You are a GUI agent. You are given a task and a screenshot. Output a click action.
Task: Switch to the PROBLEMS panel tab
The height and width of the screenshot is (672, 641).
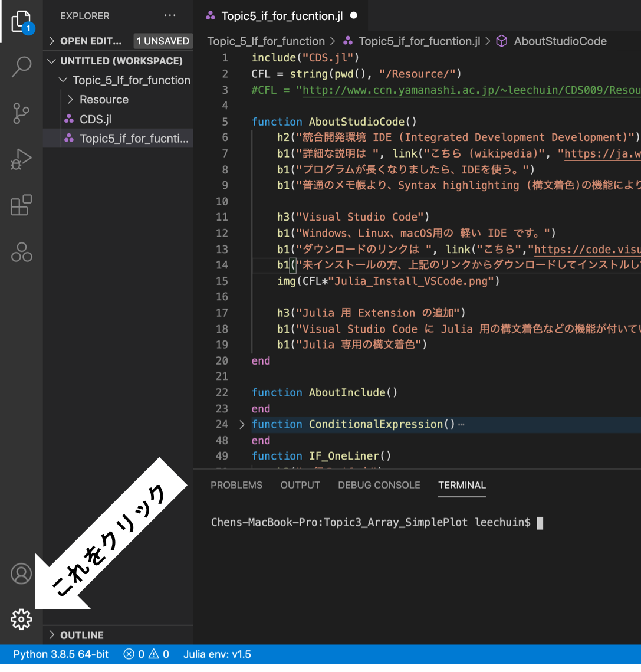point(236,485)
